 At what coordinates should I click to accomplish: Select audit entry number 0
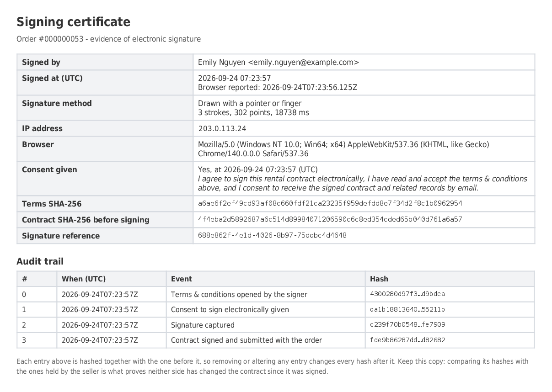[x=24, y=294]
